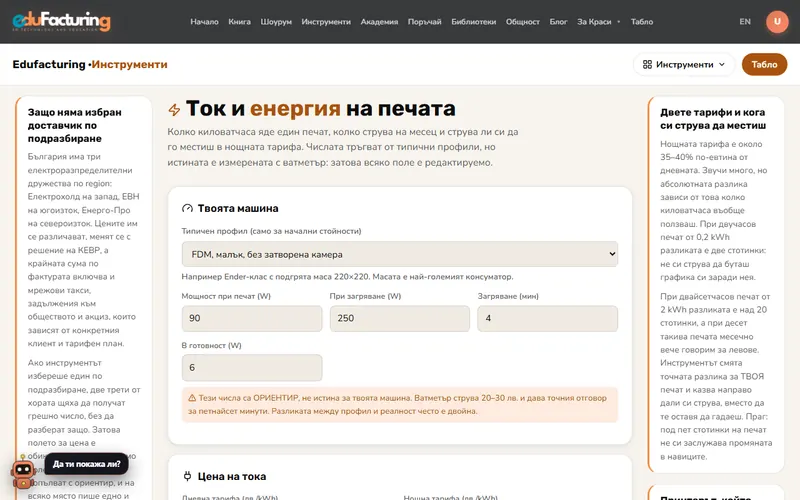Open 'Табло' in the top navigation bar
The width and height of the screenshot is (800, 500).
[642, 21]
